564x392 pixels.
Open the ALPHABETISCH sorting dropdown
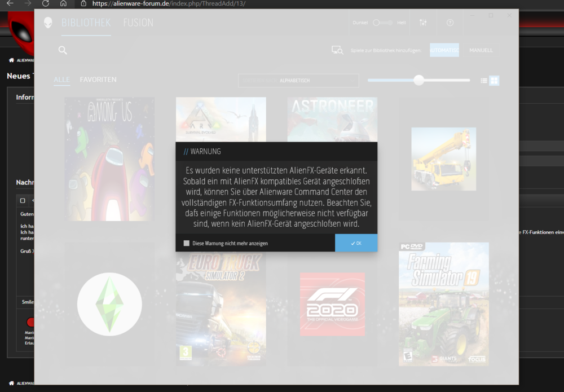[297, 81]
